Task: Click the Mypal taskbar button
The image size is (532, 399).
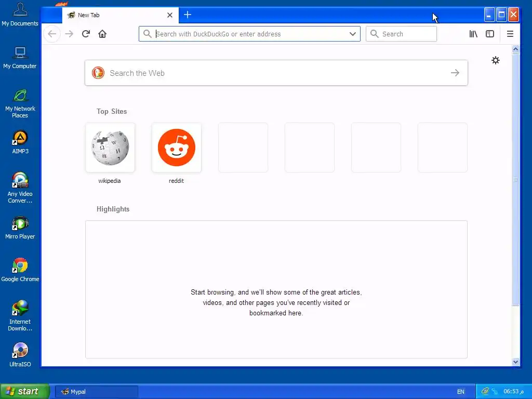Action: (96, 392)
